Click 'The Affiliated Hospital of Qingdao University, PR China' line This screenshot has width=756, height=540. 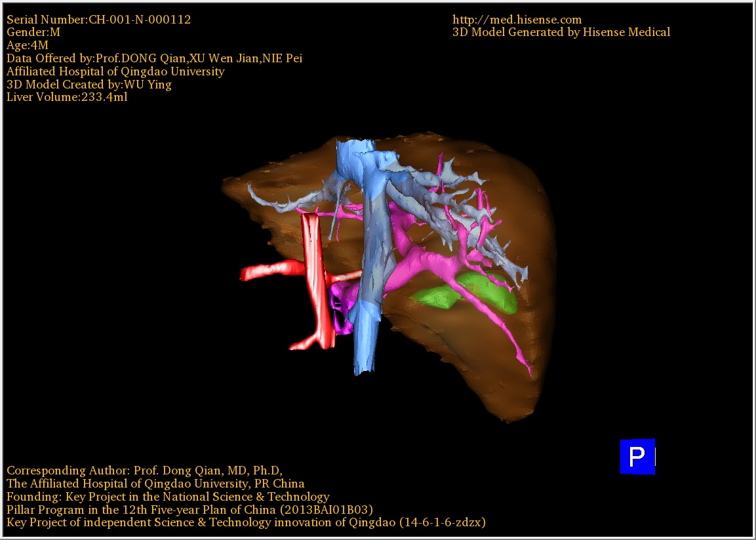pyautogui.click(x=155, y=484)
